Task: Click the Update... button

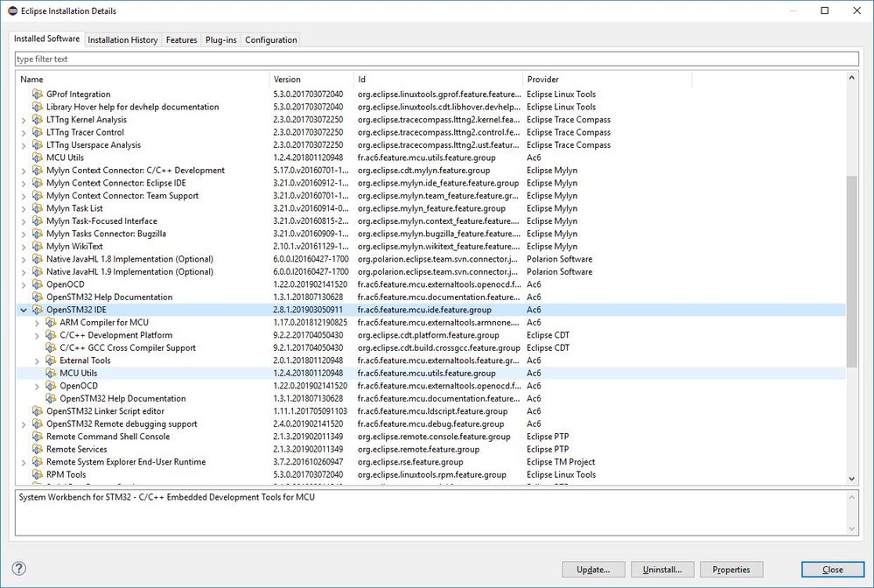Action: [593, 569]
